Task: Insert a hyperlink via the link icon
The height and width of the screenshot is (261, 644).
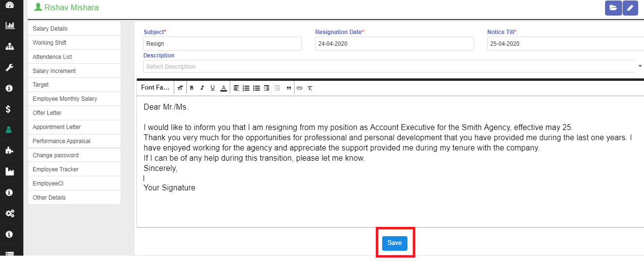Action: (299, 88)
